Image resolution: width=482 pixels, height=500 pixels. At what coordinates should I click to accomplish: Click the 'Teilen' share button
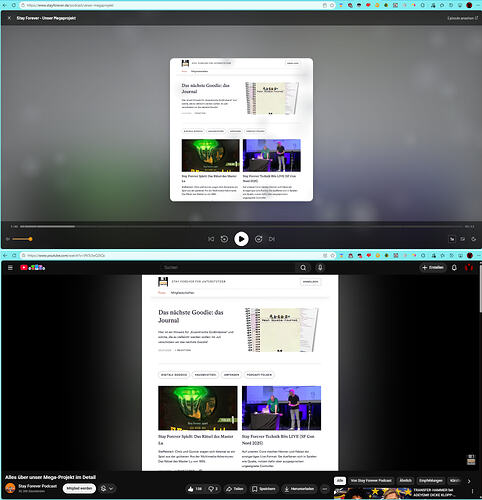(x=235, y=489)
